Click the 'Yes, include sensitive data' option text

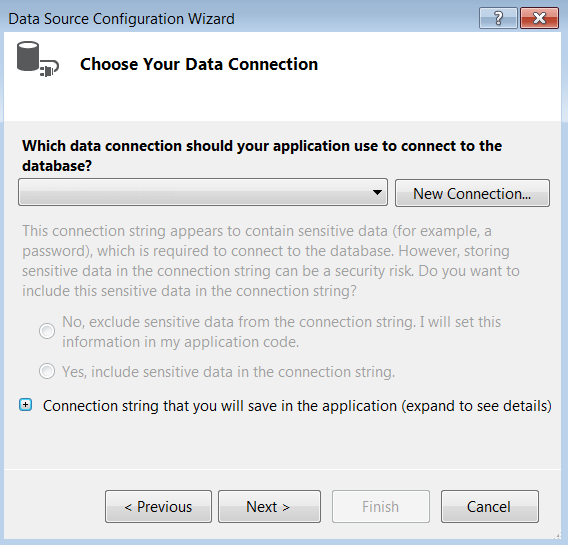(228, 372)
